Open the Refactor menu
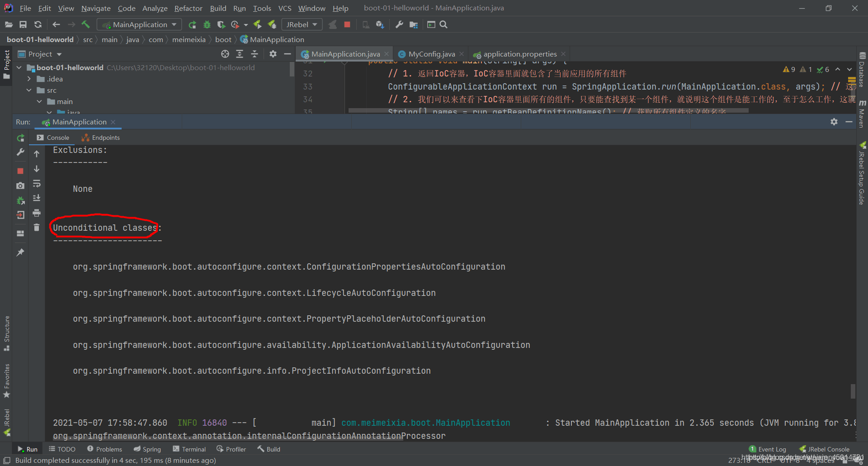Screen dimensions: 868x466 pos(188,8)
